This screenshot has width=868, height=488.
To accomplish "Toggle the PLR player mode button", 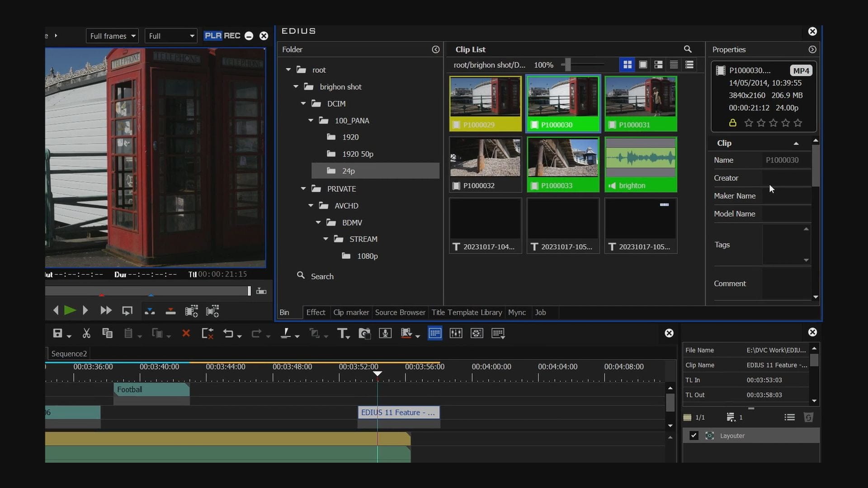I will click(212, 36).
